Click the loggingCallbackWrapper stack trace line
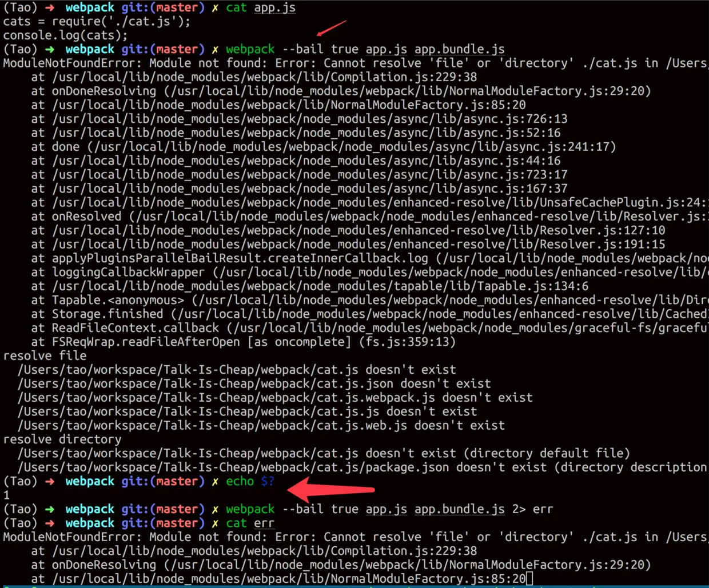Viewport: 709px width, 588px height. [x=370, y=272]
